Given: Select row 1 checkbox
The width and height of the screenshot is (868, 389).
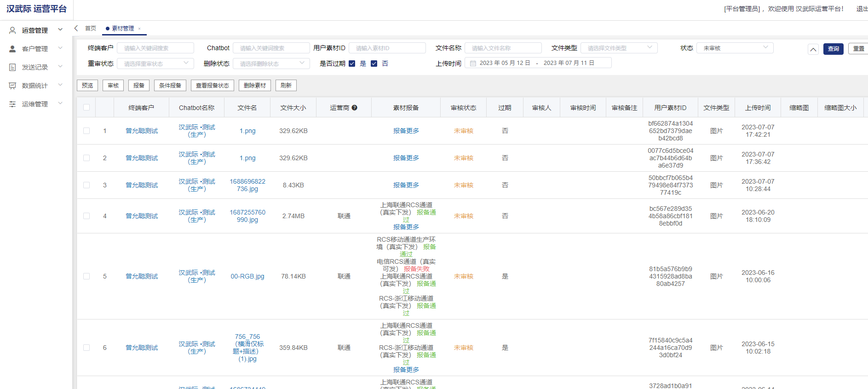Looking at the screenshot, I should point(86,131).
